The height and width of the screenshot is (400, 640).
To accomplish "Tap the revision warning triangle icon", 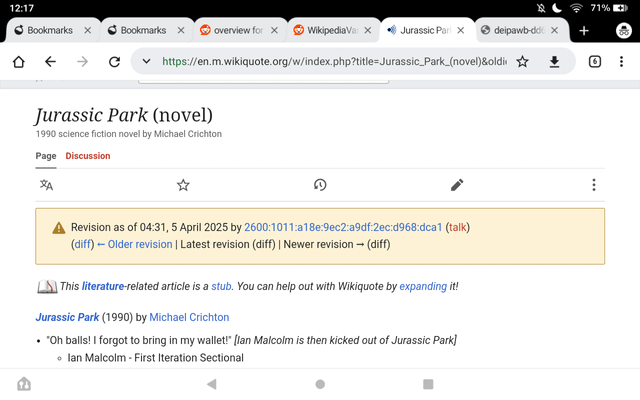I will (x=59, y=228).
